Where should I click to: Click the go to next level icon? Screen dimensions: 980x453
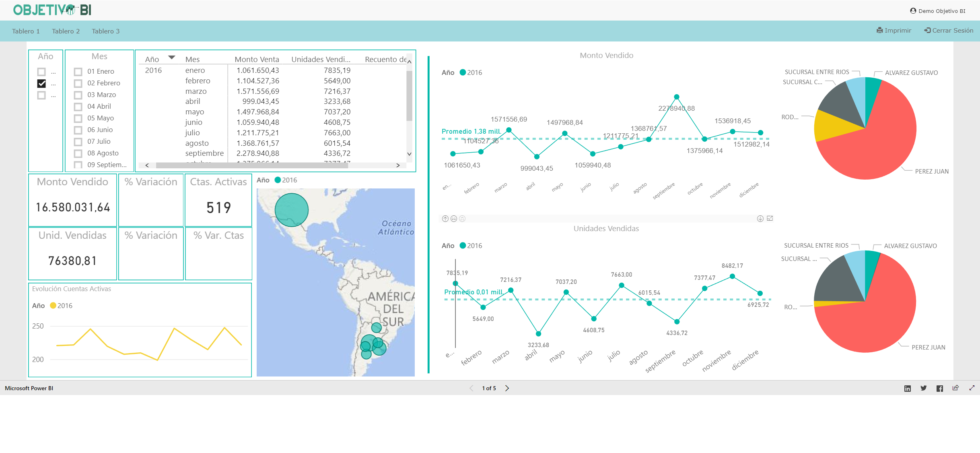tap(454, 219)
